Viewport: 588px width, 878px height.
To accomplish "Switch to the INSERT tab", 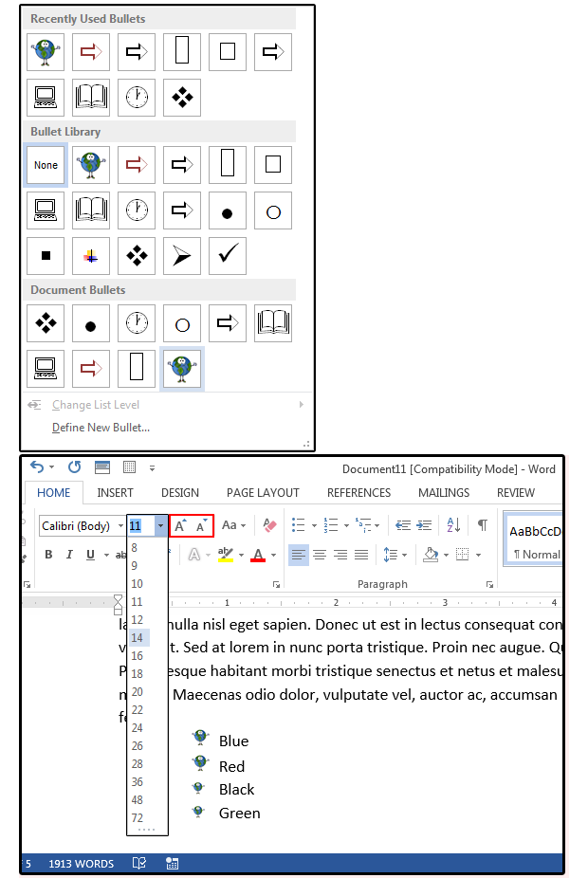I will [115, 493].
